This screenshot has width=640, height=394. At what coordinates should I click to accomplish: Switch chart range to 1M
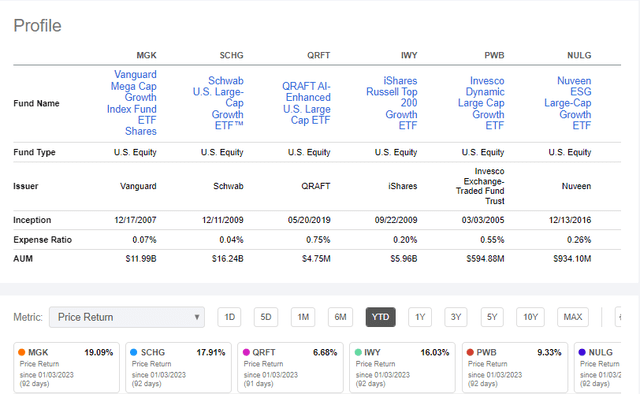click(303, 317)
